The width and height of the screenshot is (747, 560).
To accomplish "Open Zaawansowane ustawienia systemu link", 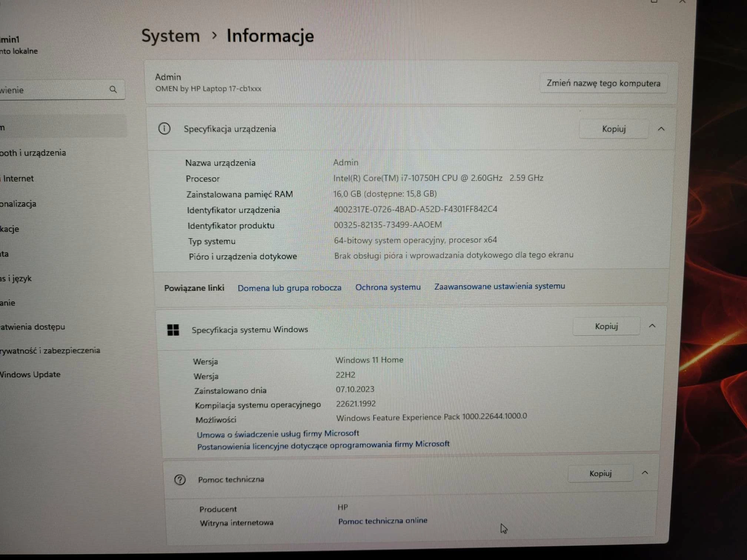I will point(499,286).
